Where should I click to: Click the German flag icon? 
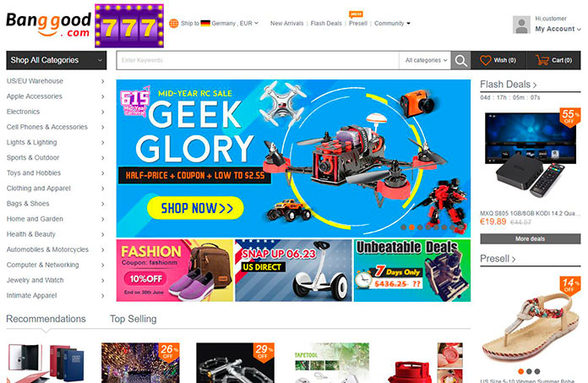click(205, 24)
